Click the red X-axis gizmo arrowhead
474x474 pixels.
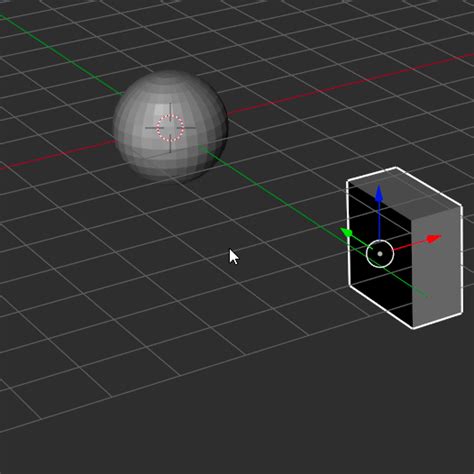coord(434,239)
